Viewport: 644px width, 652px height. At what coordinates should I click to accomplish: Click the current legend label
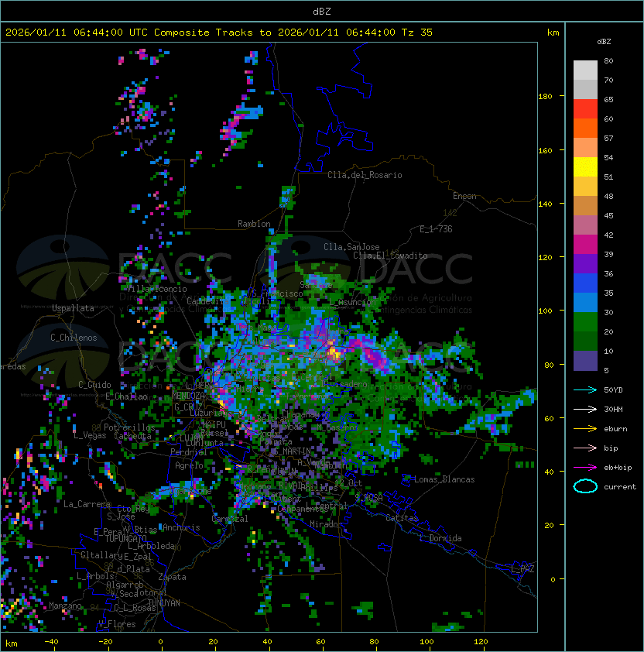(620, 487)
